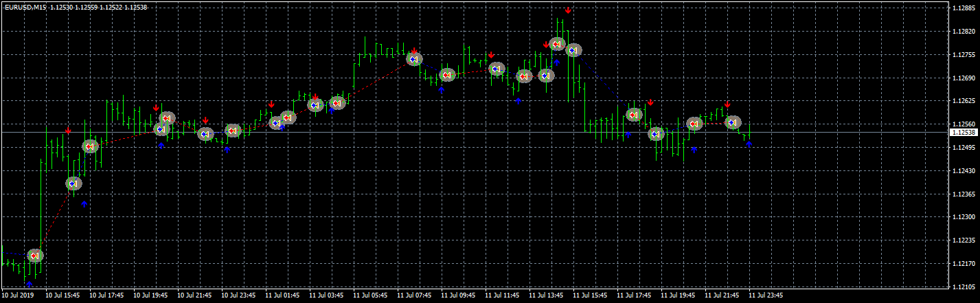Click the 11 Jul 07:45 time label
Image resolution: width=980 pixels, height=303 pixels.
414,295
